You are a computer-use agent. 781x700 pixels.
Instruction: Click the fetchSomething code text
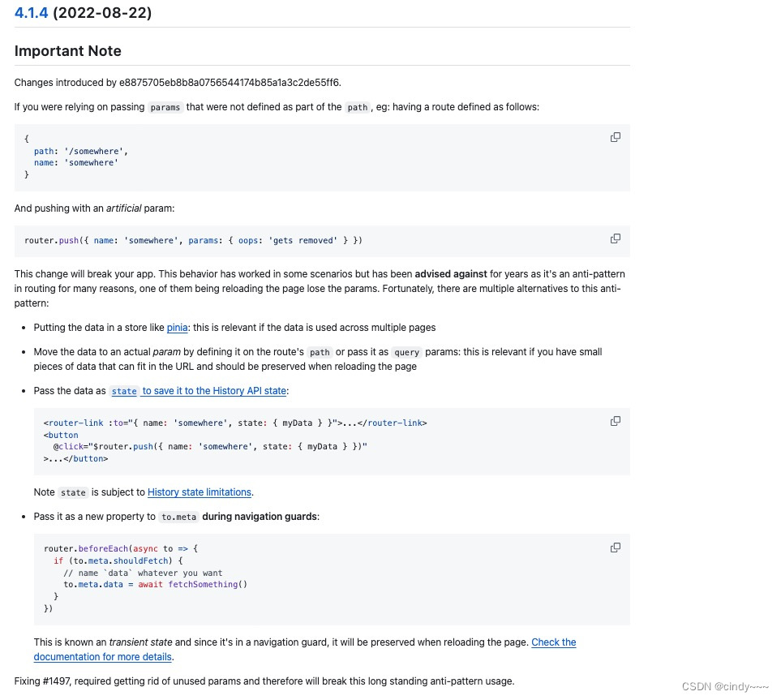click(x=203, y=584)
